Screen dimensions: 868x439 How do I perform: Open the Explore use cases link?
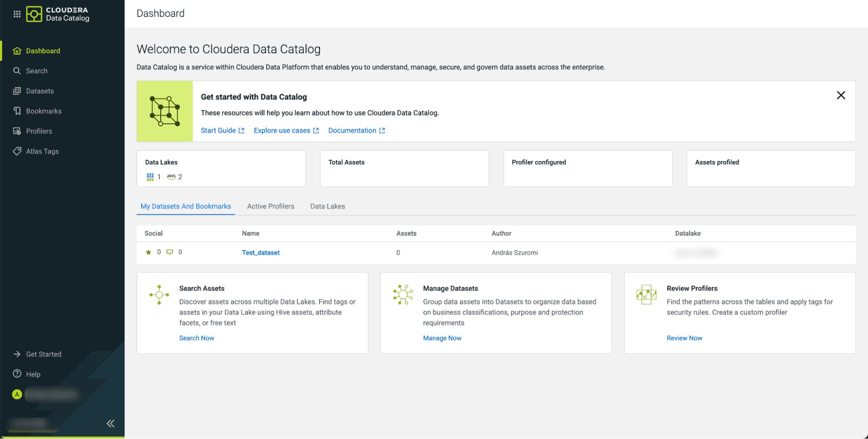coord(286,131)
